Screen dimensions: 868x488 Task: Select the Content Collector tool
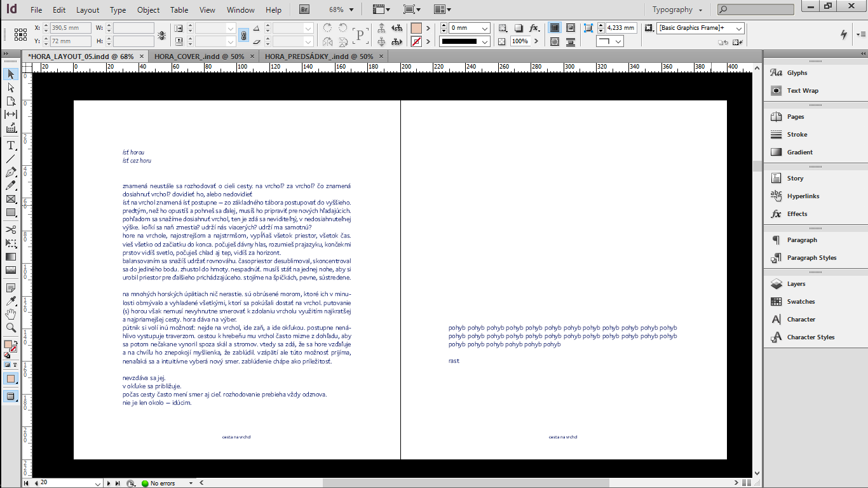11,128
